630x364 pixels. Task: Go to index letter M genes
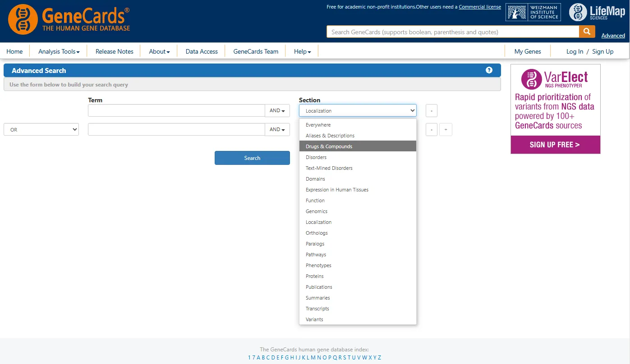313,358
